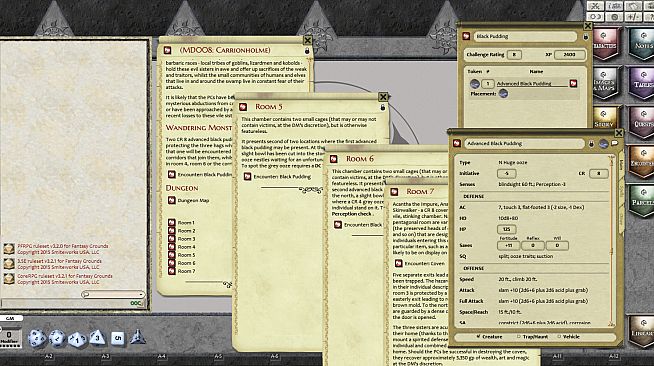Roll the six-sided cube die

pyautogui.click(x=118, y=338)
